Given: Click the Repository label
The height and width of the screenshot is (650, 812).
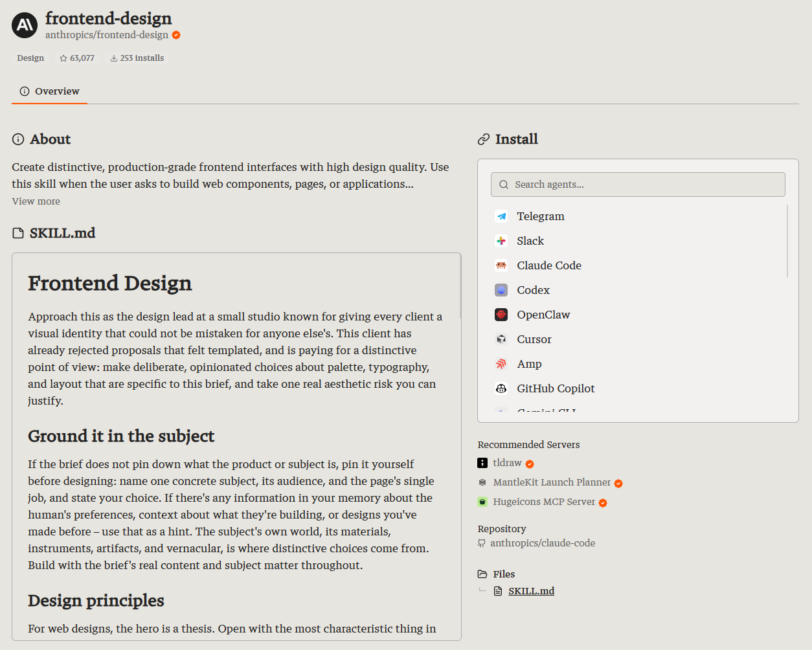Looking at the screenshot, I should (502, 529).
